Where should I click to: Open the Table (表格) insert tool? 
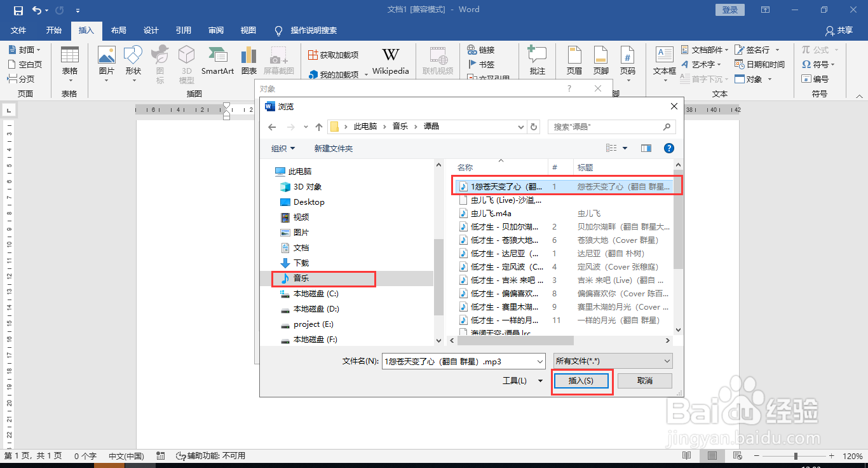[70, 64]
